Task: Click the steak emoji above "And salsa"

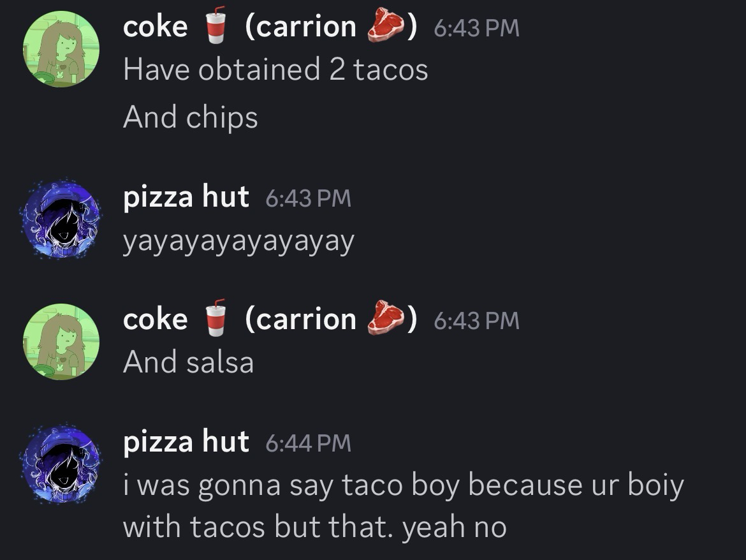Action: pos(386,319)
